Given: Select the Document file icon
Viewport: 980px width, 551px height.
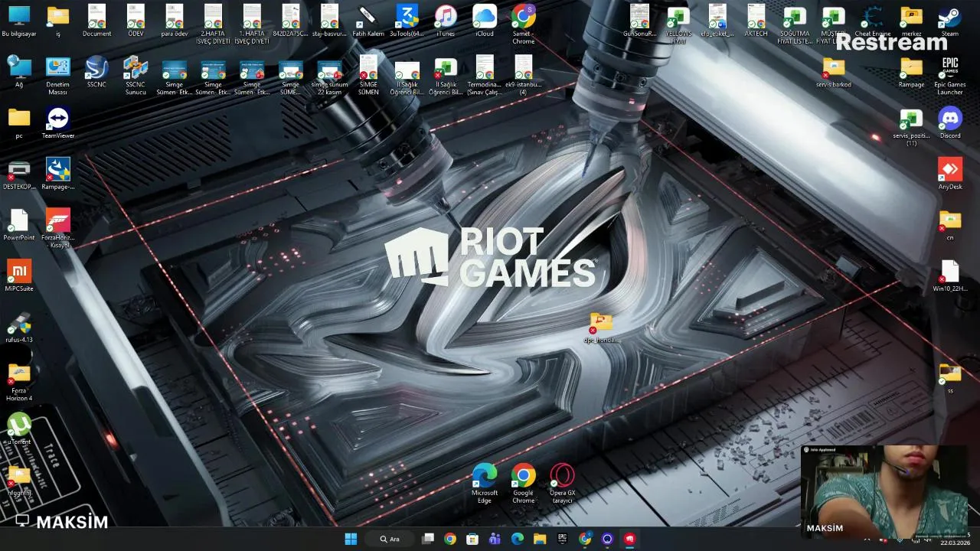Looking at the screenshot, I should [x=96, y=21].
